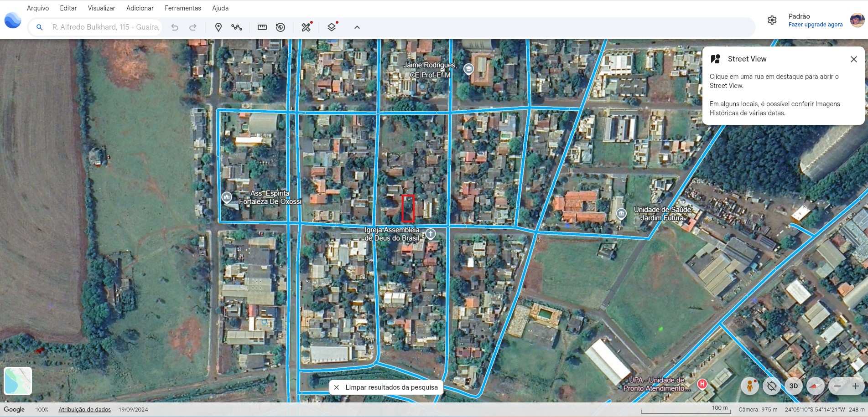
Task: Click the Fazer upgrade agora link
Action: pos(815,25)
